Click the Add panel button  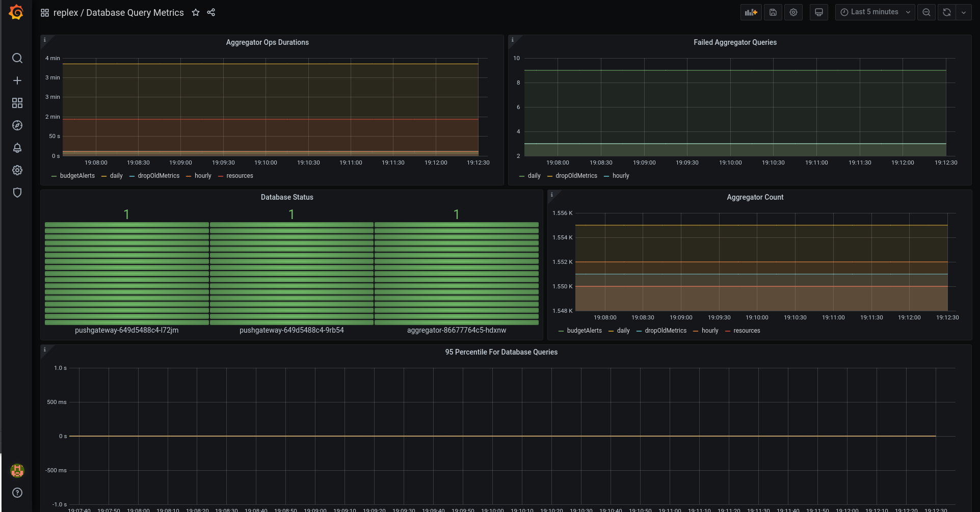[751, 12]
